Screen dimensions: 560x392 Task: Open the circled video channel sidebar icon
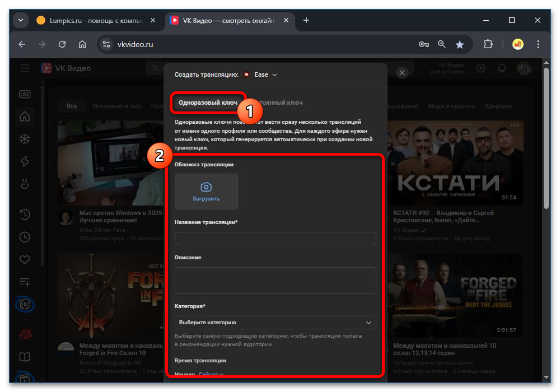[25, 305]
